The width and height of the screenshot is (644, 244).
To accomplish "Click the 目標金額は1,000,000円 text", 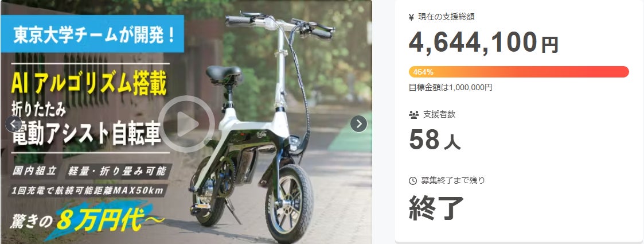I will pyautogui.click(x=451, y=87).
